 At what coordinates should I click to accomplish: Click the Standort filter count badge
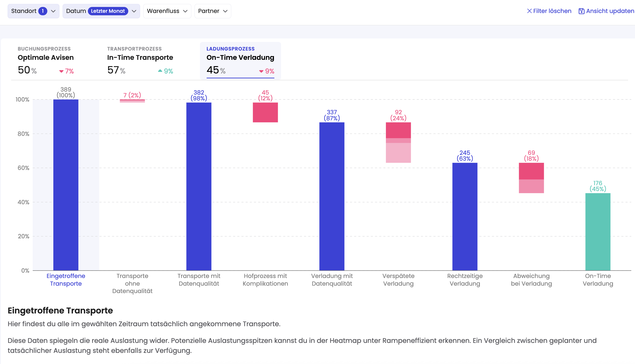coord(43,11)
